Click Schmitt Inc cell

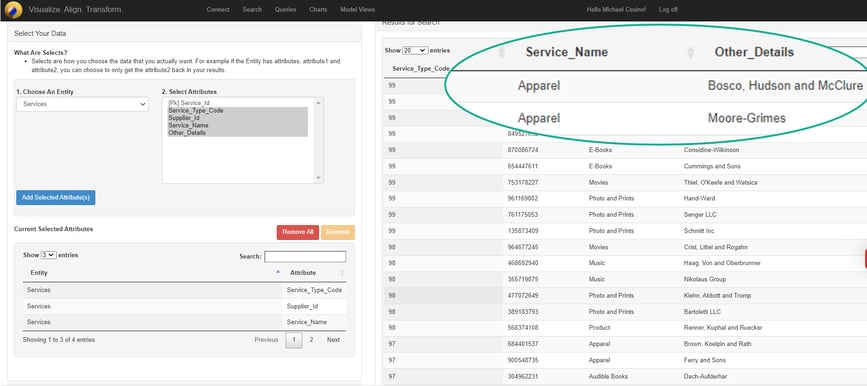[x=699, y=231]
